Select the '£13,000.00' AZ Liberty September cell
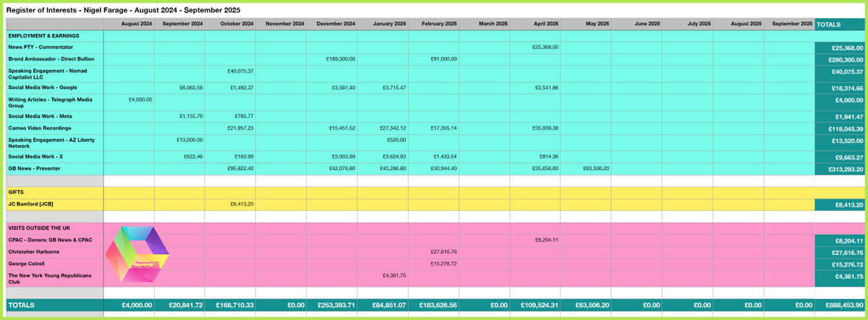 (190, 139)
